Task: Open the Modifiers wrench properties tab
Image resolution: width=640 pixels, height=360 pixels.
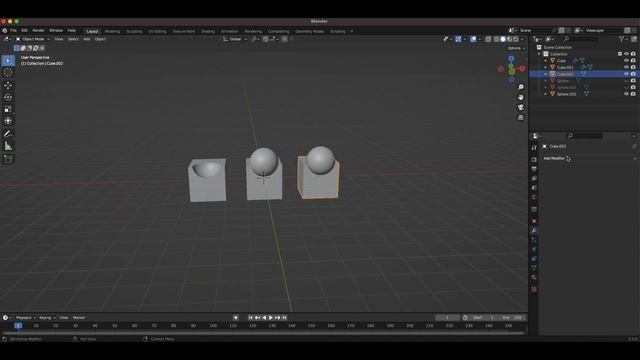Action: tap(534, 231)
